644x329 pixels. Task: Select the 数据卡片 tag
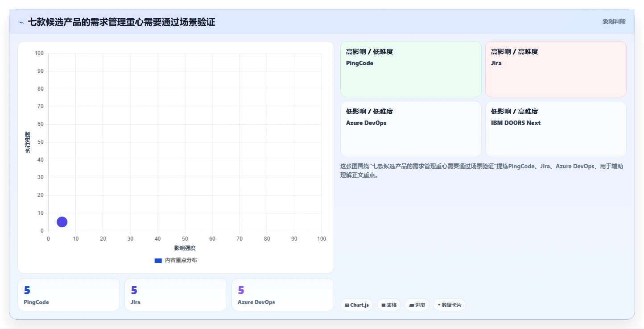(x=450, y=305)
